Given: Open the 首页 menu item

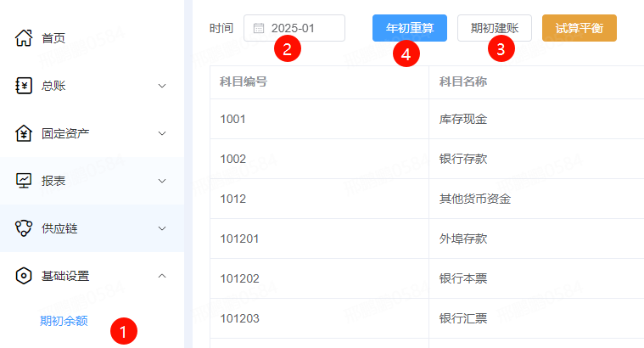Looking at the screenshot, I should [x=53, y=38].
